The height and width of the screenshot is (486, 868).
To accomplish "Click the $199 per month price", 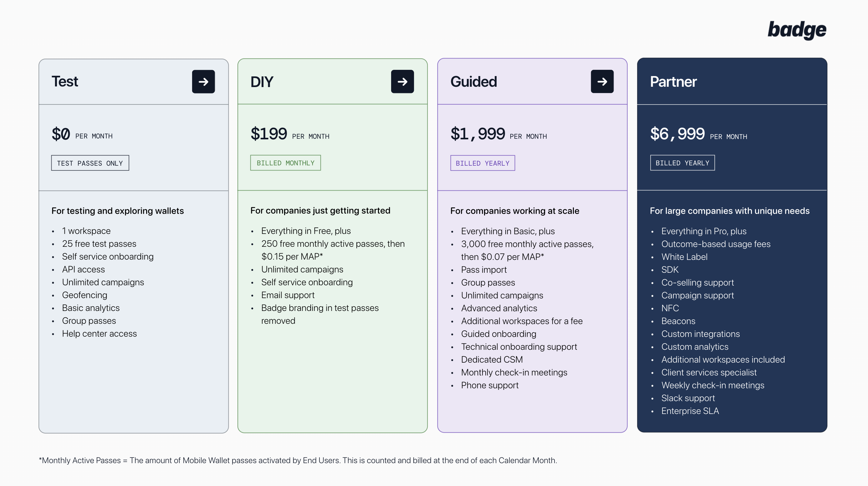I will (289, 134).
